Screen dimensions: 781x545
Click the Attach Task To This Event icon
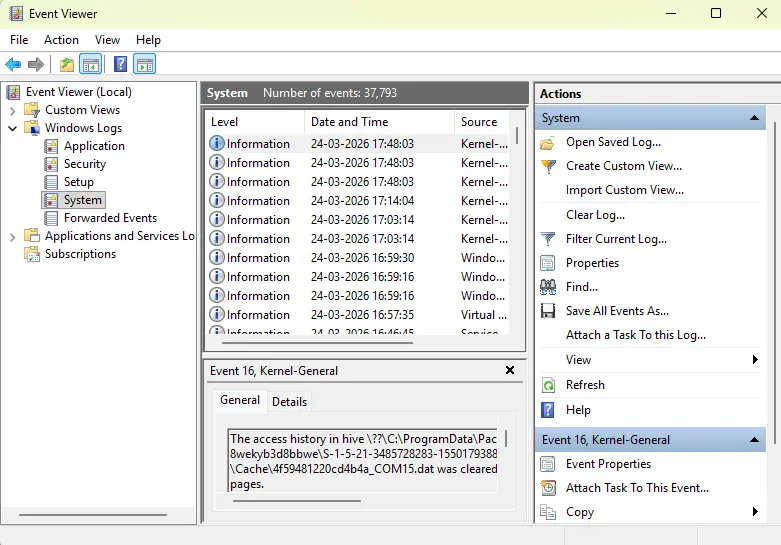click(548, 488)
